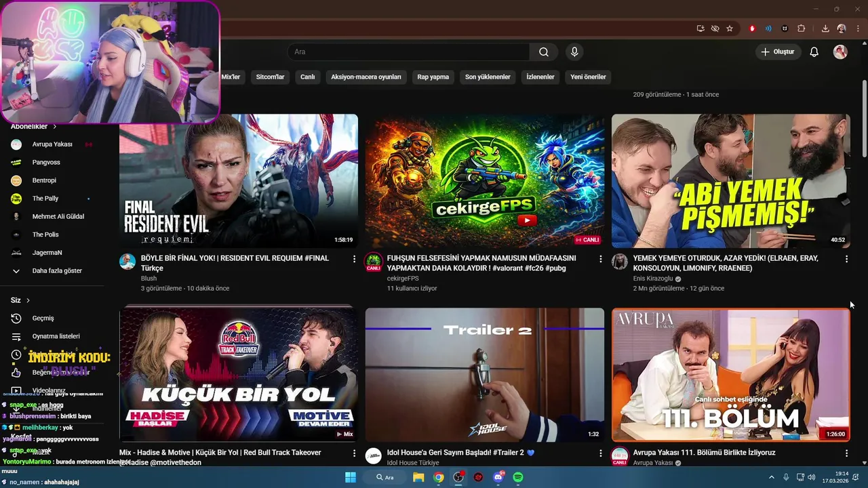The width and height of the screenshot is (868, 488).
Task: Show hidden system tray icons
Action: pyautogui.click(x=771, y=477)
